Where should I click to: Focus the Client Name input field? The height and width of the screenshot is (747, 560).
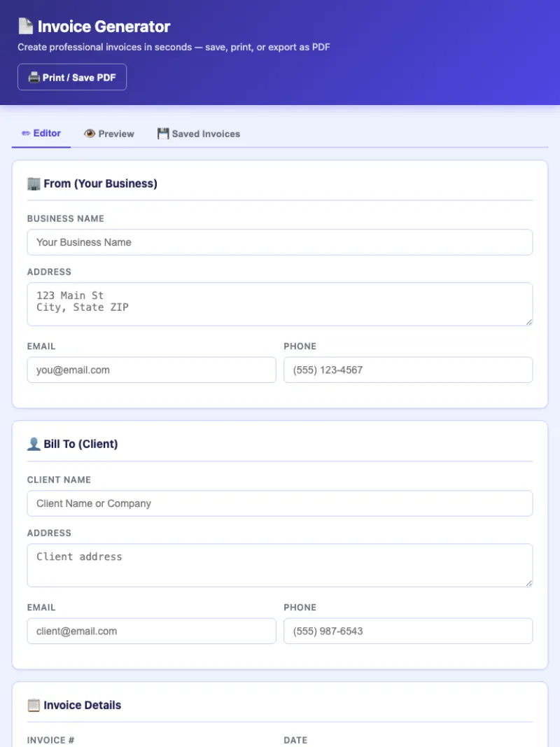click(x=279, y=503)
